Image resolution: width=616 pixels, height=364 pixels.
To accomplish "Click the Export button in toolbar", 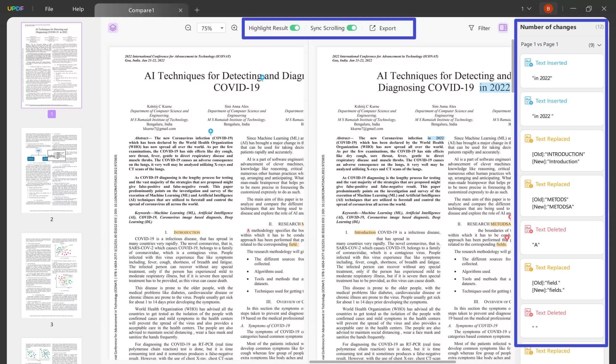I will coord(383,28).
